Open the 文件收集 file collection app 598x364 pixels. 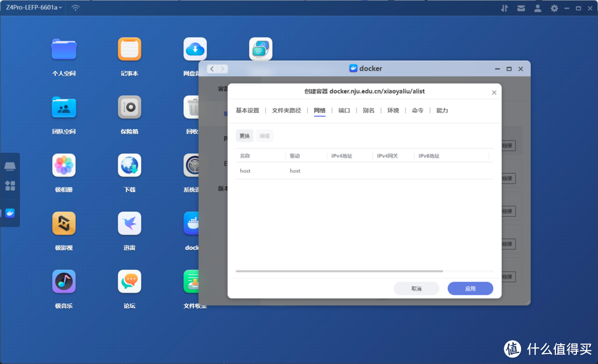point(191,282)
